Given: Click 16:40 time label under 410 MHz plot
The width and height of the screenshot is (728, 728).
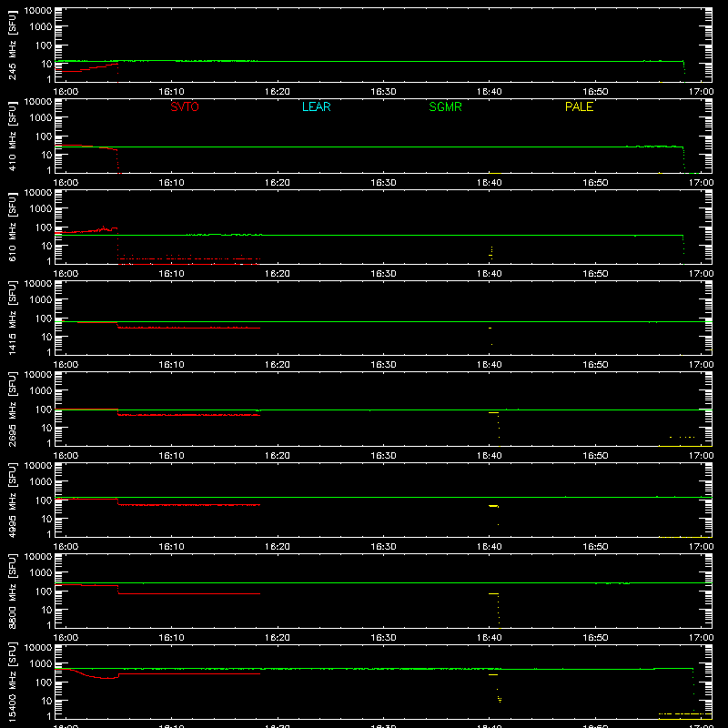Looking at the screenshot, I should 490,183.
